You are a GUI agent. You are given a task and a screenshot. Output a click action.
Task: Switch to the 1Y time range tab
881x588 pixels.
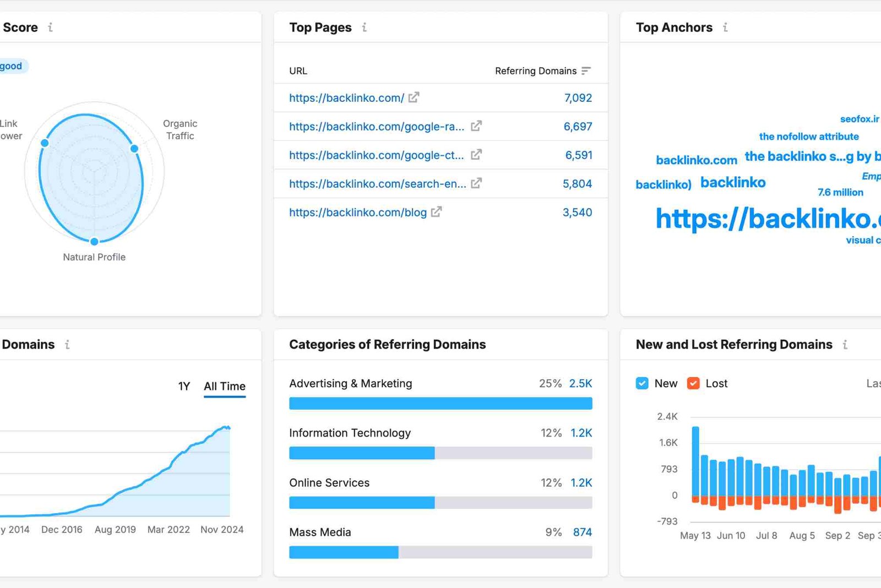(x=184, y=386)
